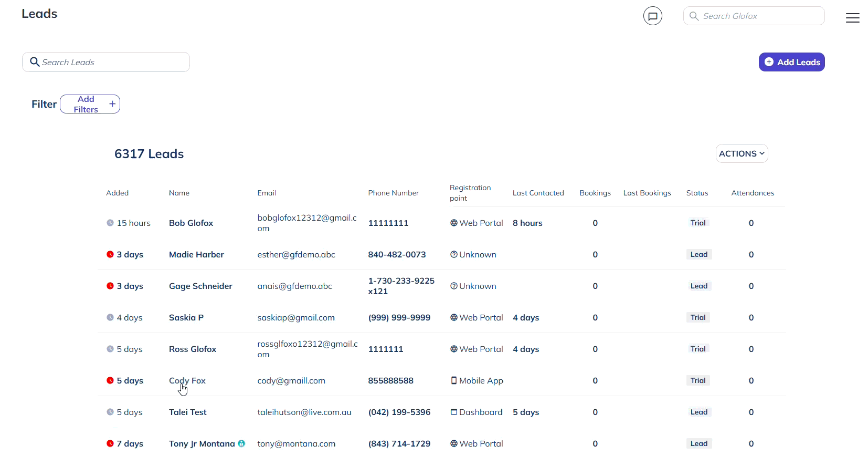
Task: Open the hamburger menu
Action: coord(852,18)
